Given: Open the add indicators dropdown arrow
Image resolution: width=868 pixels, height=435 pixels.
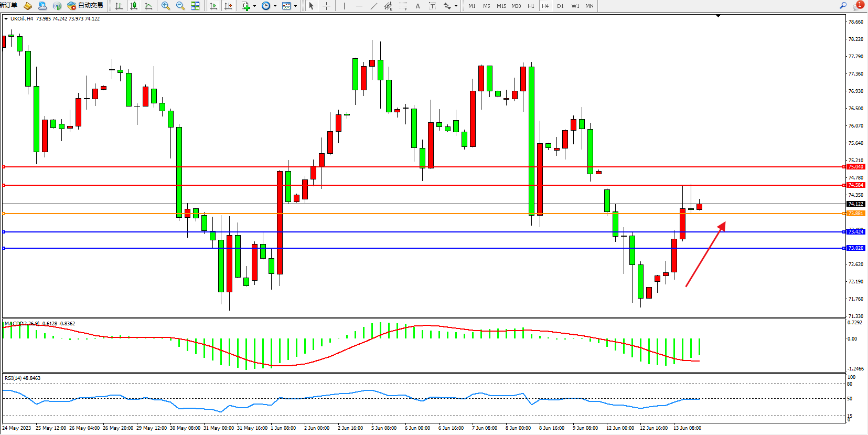Looking at the screenshot, I should click(x=255, y=6).
